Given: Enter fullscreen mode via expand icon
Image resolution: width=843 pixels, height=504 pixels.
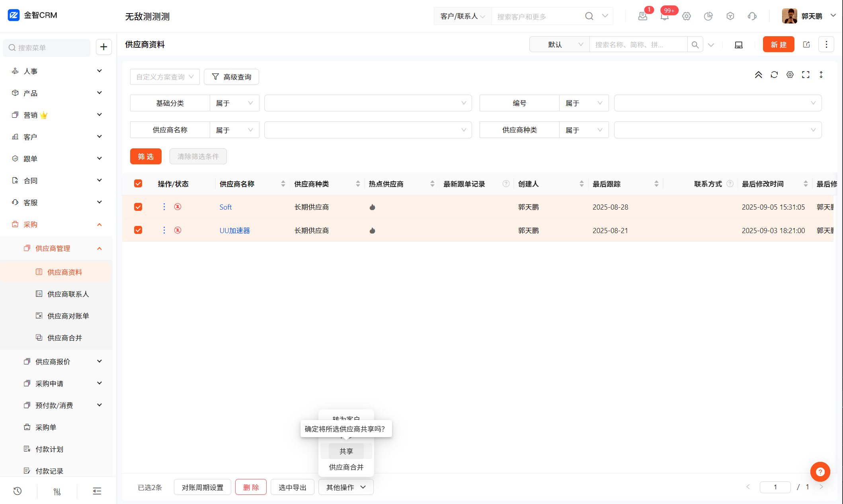Looking at the screenshot, I should point(806,75).
